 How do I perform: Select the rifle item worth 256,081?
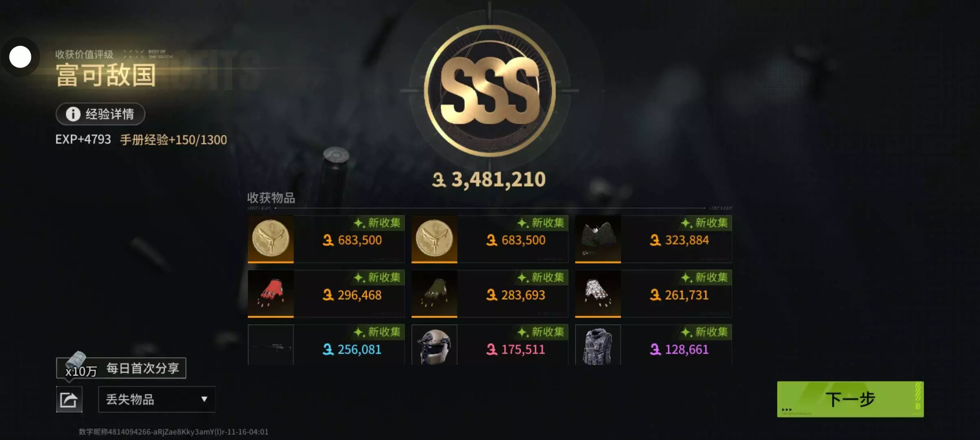tap(271, 345)
